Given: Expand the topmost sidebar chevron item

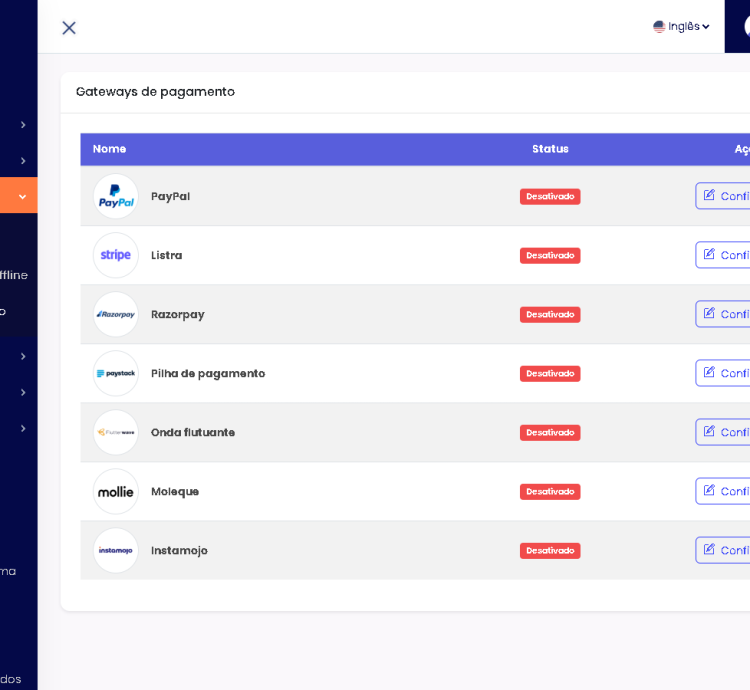Looking at the screenshot, I should tap(22, 125).
